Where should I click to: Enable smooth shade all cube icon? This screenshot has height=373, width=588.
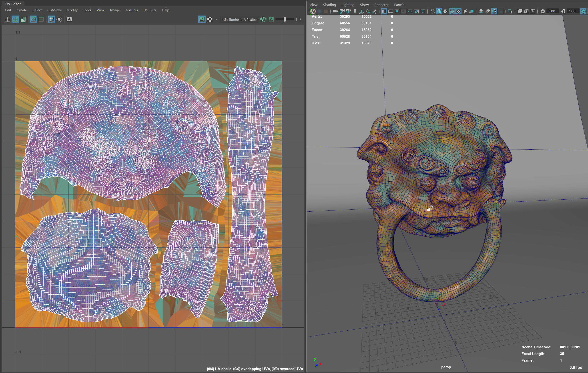point(439,11)
